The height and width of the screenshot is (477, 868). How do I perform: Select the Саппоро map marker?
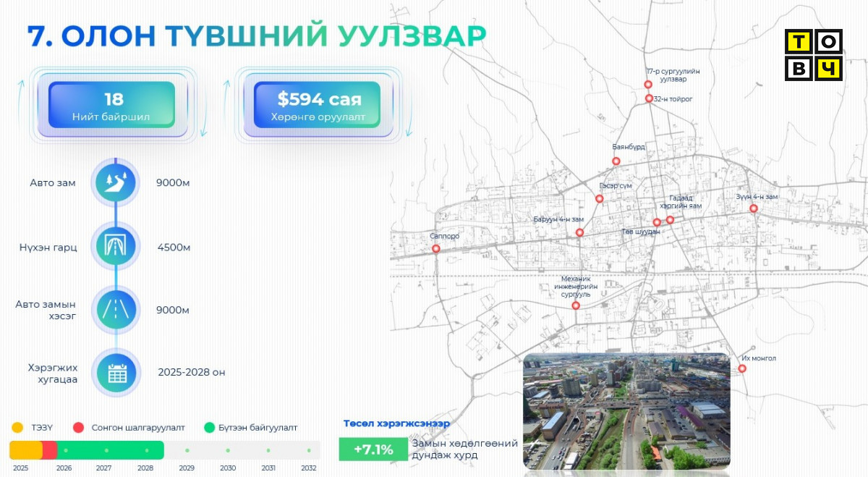436,249
